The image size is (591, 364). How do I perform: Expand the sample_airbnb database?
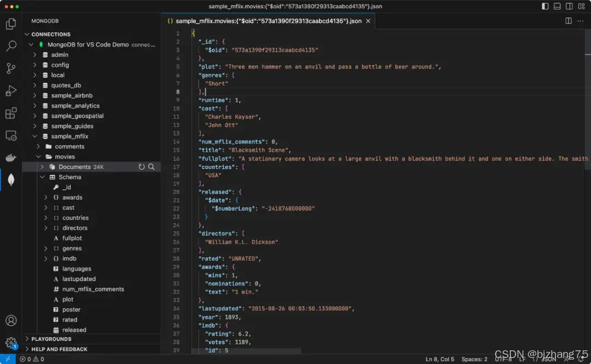34,95
